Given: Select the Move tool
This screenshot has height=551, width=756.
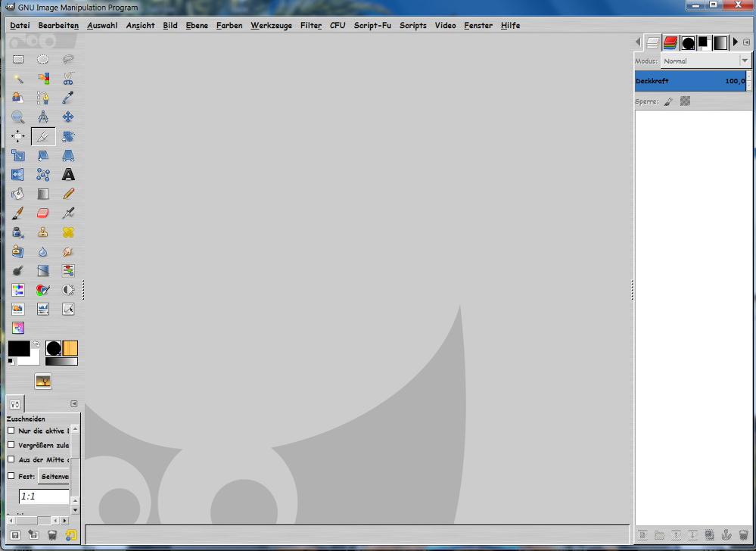Looking at the screenshot, I should pos(68,117).
